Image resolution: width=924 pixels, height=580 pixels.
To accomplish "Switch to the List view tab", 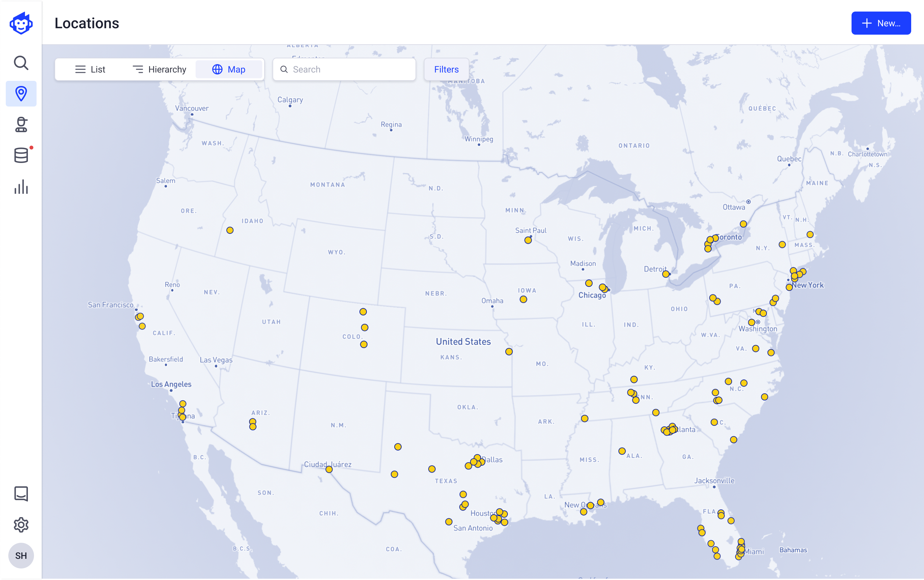I will click(x=90, y=69).
